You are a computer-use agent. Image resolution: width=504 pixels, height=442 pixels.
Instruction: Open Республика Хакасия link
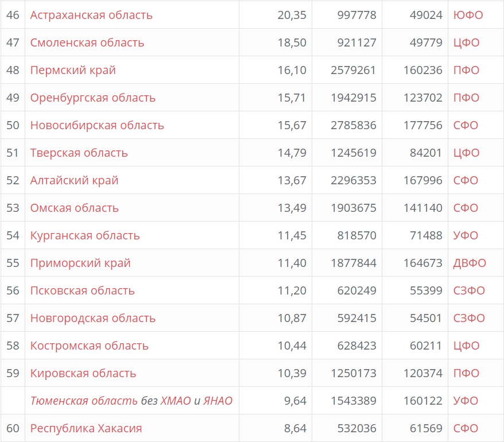(86, 428)
